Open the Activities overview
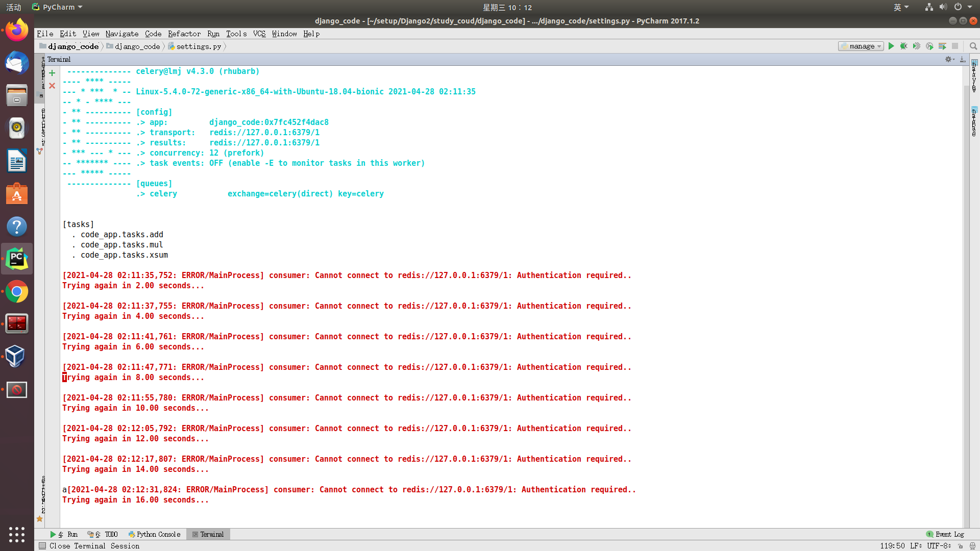This screenshot has height=551, width=980. pyautogui.click(x=14, y=7)
